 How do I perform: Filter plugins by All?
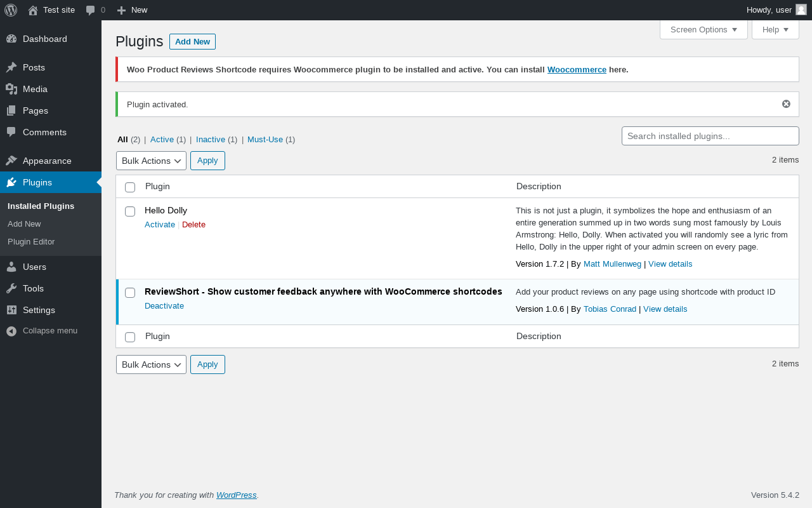(122, 139)
